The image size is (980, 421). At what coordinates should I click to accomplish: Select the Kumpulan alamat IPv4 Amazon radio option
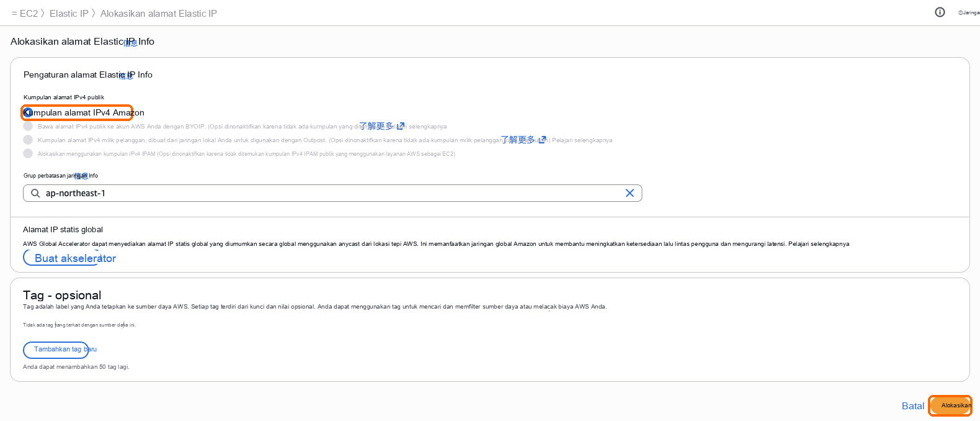point(28,112)
